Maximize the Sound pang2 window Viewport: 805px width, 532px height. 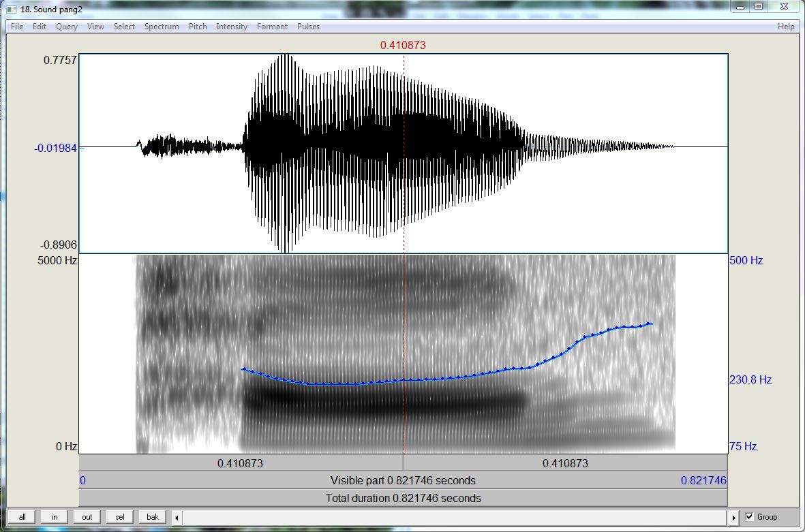click(759, 7)
